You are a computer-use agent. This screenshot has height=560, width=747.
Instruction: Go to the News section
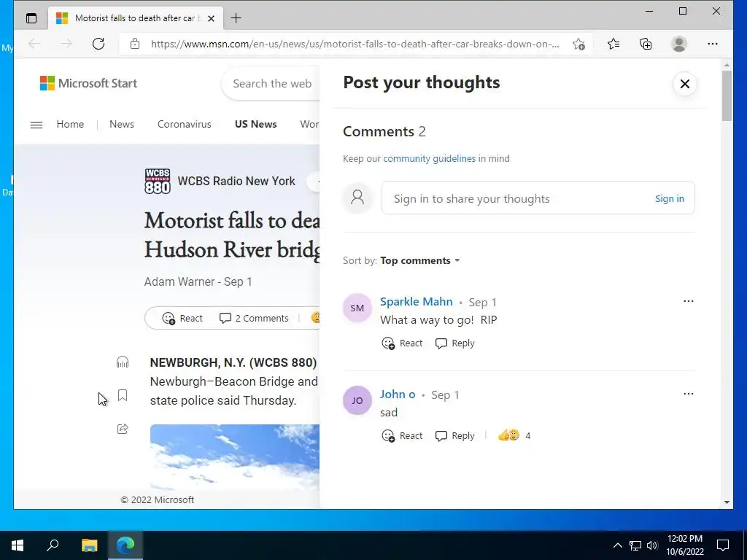tap(122, 124)
